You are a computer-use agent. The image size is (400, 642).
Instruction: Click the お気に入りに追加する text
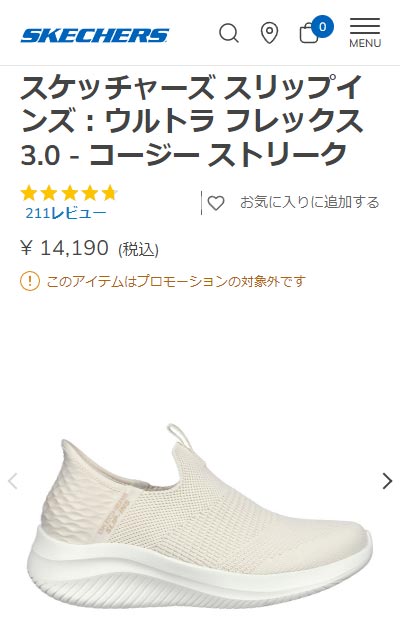coord(310,202)
